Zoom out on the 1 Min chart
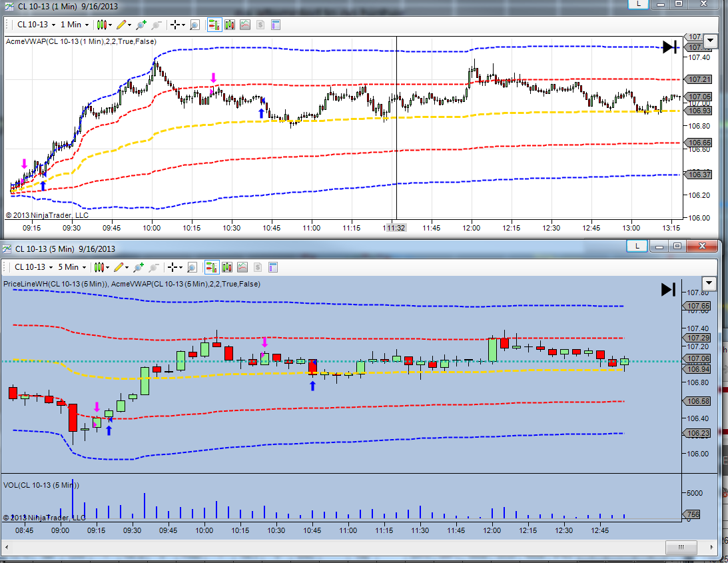The width and height of the screenshot is (728, 563). [157, 25]
